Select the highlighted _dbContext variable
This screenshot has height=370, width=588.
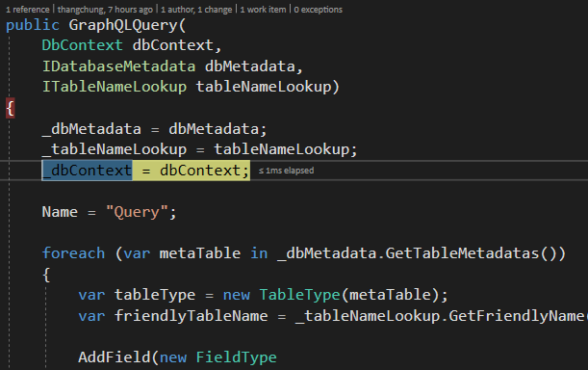point(87,171)
